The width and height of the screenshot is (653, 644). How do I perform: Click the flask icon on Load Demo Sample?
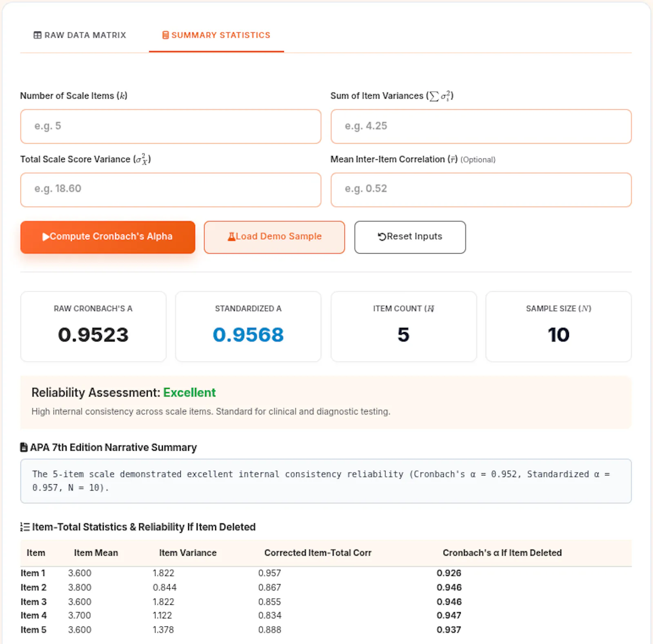[231, 236]
